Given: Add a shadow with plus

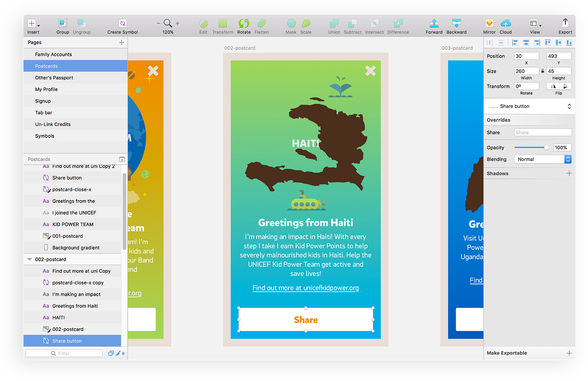Looking at the screenshot, I should [569, 173].
